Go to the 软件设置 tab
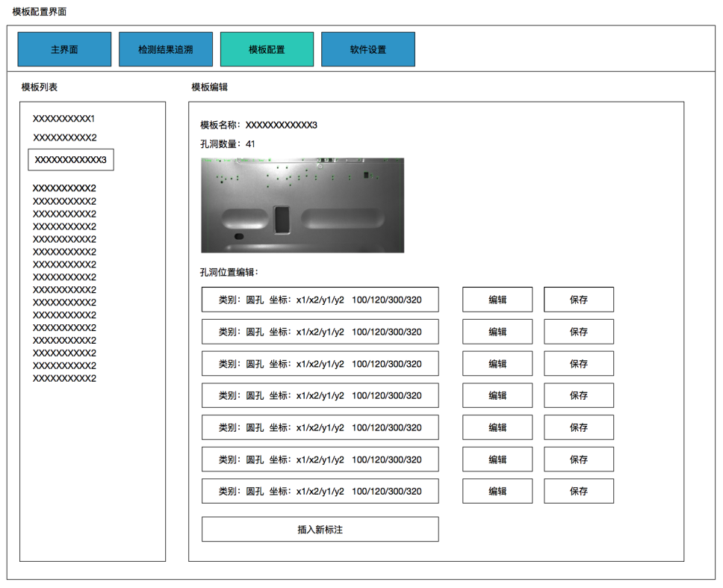The image size is (723, 588). click(367, 49)
